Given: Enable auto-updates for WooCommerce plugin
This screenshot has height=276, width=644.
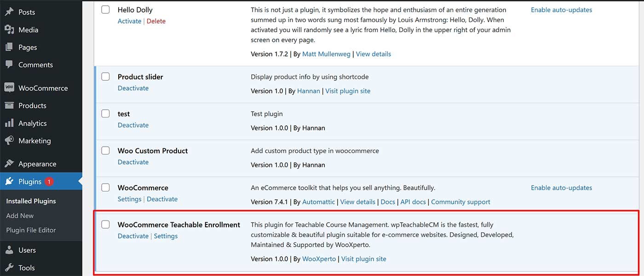Looking at the screenshot, I should pyautogui.click(x=561, y=188).
